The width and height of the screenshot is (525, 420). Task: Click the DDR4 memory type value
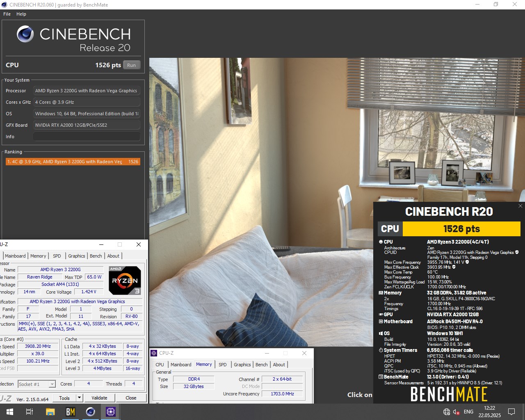tap(194, 379)
